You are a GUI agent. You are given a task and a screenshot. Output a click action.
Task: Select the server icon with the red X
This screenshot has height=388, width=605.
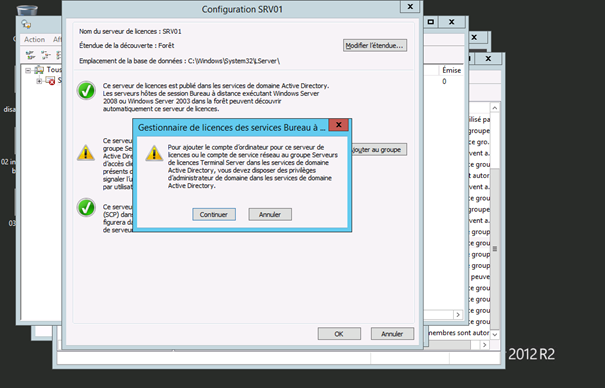pos(50,81)
